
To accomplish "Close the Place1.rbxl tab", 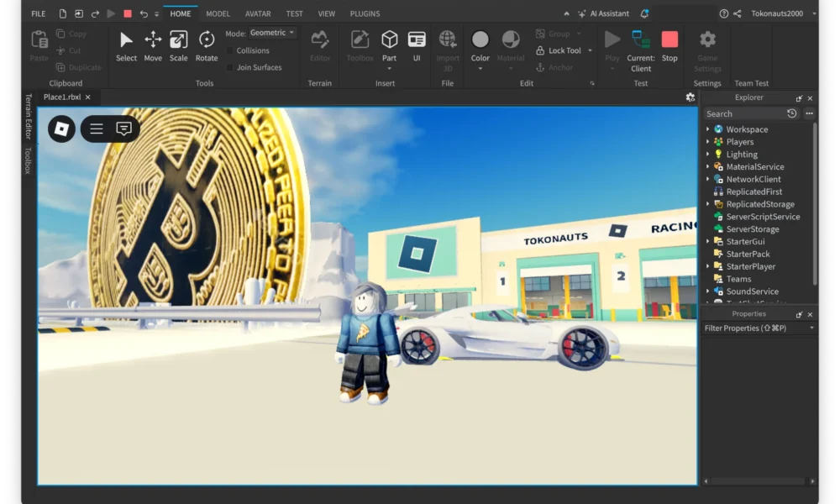I will [88, 97].
